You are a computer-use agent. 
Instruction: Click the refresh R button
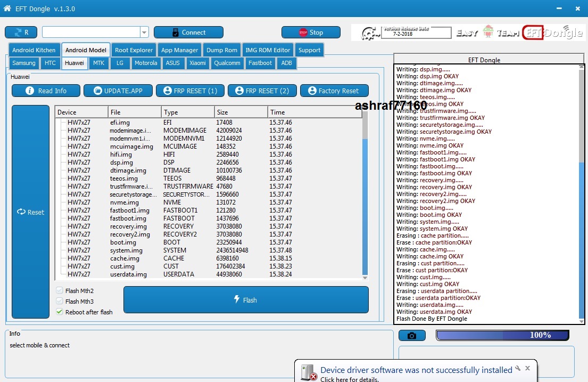click(x=21, y=32)
